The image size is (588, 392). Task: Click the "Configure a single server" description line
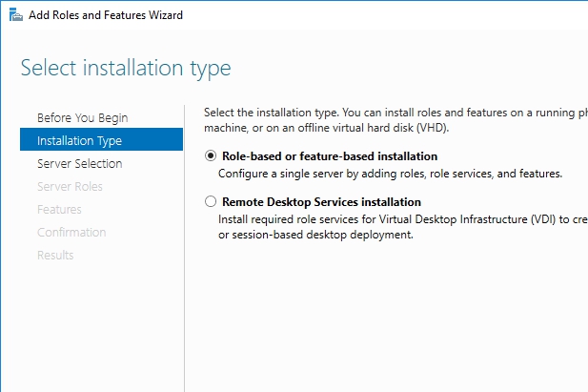click(x=390, y=174)
